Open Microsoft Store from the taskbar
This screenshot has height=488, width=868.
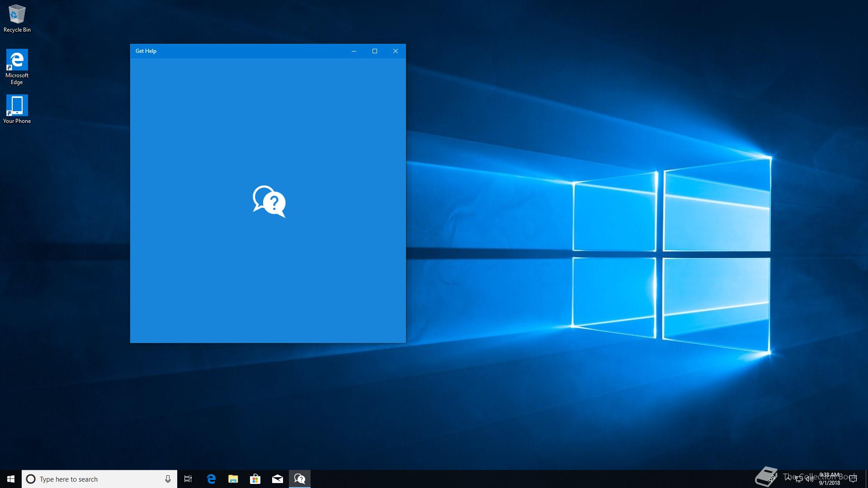pos(255,479)
